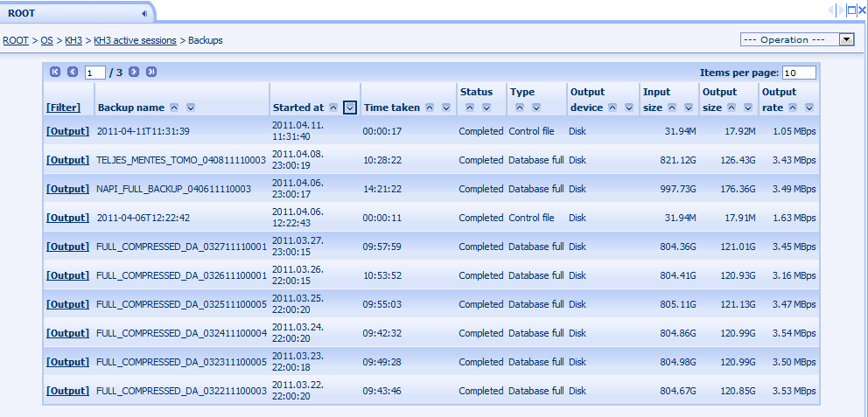Open Output for FULL_COMPRESSED_DA_032711110001
The width and height of the screenshot is (868, 417).
67,247
